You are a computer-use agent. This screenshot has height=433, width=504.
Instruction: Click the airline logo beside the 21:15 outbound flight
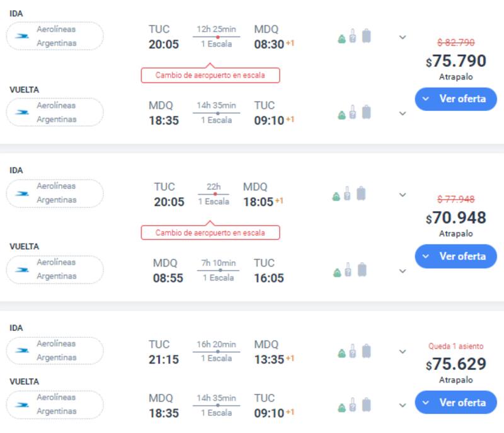pyautogui.click(x=23, y=350)
